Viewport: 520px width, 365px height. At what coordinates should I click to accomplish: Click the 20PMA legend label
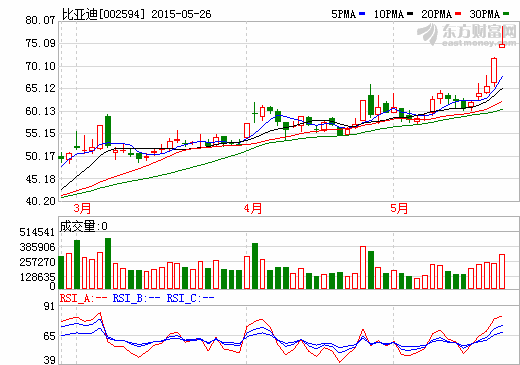click(x=437, y=14)
